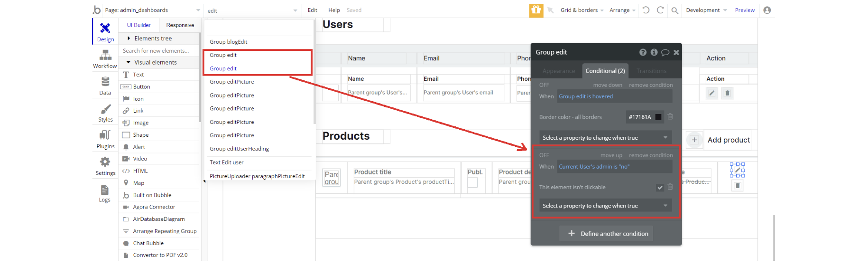This screenshot has height=267, width=868.
Task: Open the Workflow tab in sidebar
Action: pyautogui.click(x=105, y=59)
